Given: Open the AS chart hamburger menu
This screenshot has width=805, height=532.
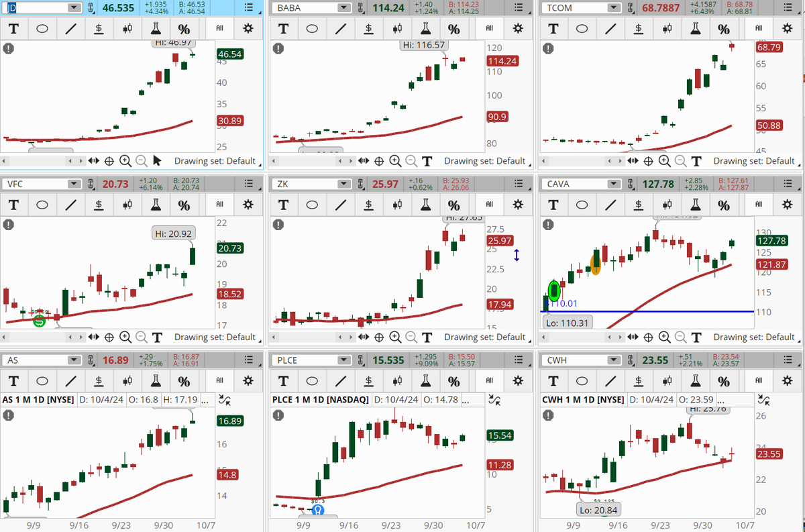Looking at the screenshot, I should coord(248,360).
